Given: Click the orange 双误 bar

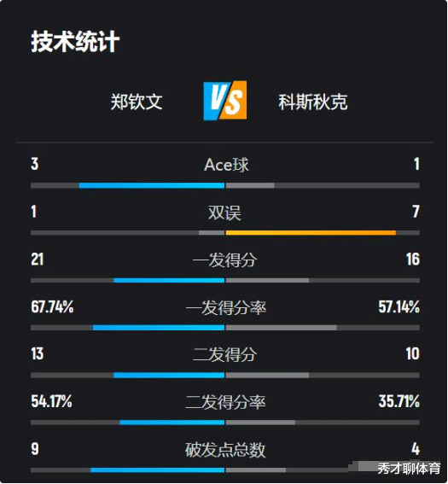Looking at the screenshot, I should 311,233.
